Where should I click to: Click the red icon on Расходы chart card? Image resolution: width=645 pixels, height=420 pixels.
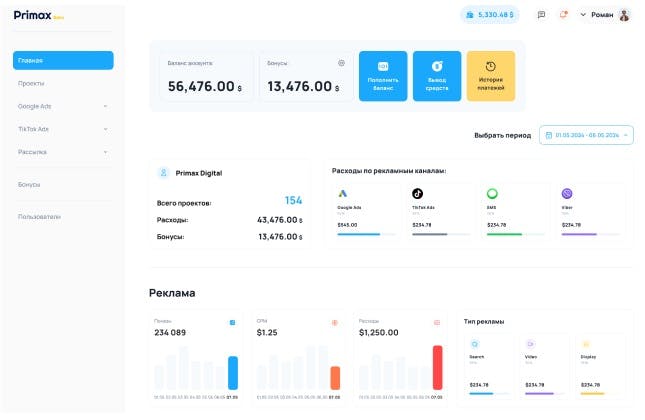(x=437, y=323)
